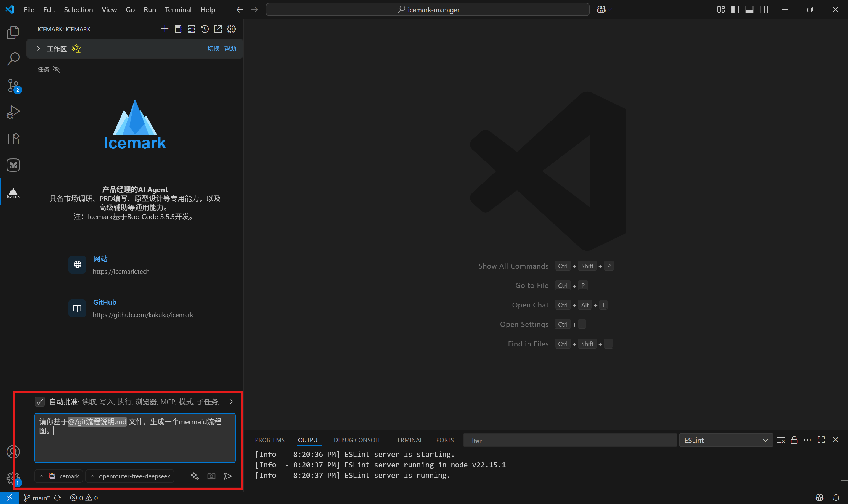The height and width of the screenshot is (504, 848).
Task: Open the Search view in activity bar
Action: click(x=13, y=59)
